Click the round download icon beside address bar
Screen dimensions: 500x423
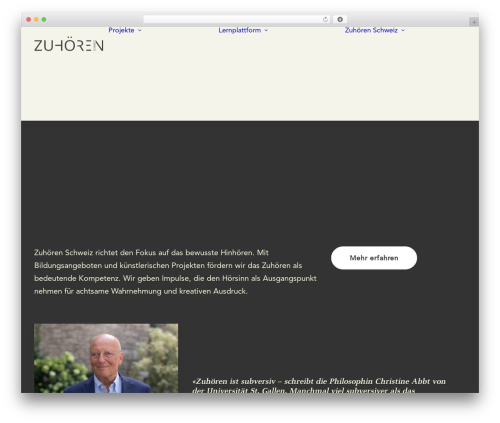pyautogui.click(x=340, y=19)
